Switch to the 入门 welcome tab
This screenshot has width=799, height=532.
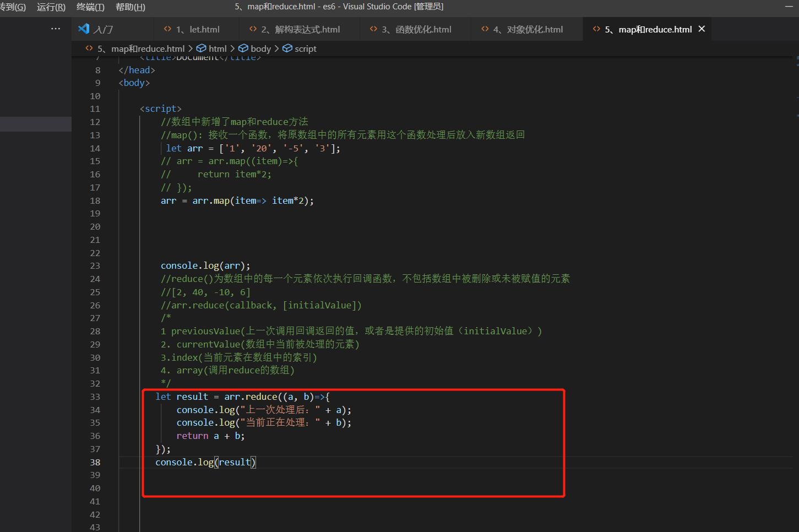point(113,29)
